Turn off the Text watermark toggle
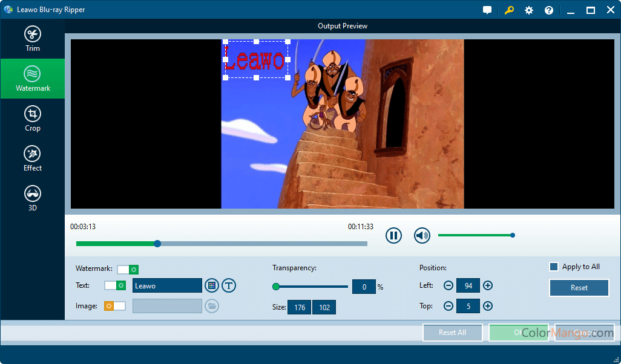The width and height of the screenshot is (621, 364). pos(115,285)
